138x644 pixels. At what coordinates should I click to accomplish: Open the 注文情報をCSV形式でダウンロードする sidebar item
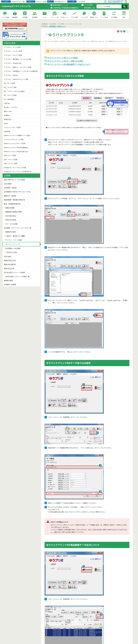tap(21, 192)
